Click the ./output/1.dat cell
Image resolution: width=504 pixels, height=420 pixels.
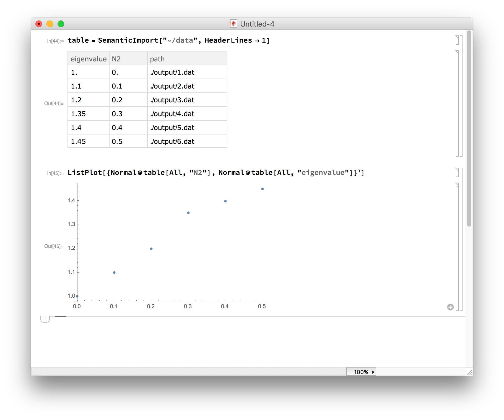tap(187, 72)
